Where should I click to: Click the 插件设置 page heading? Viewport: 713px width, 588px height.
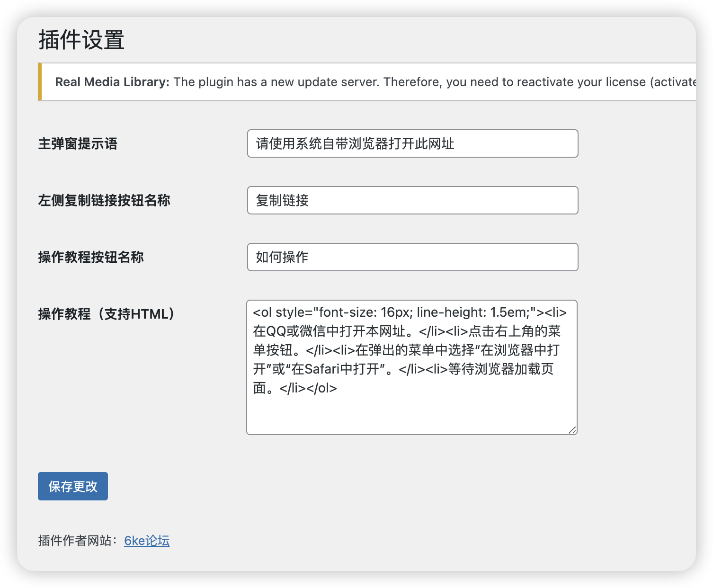tap(81, 40)
